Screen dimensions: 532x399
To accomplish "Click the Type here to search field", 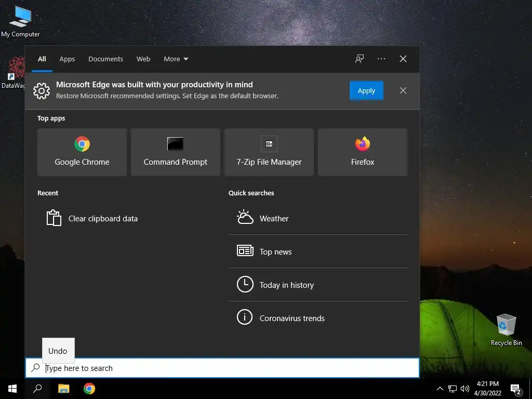I will [222, 368].
